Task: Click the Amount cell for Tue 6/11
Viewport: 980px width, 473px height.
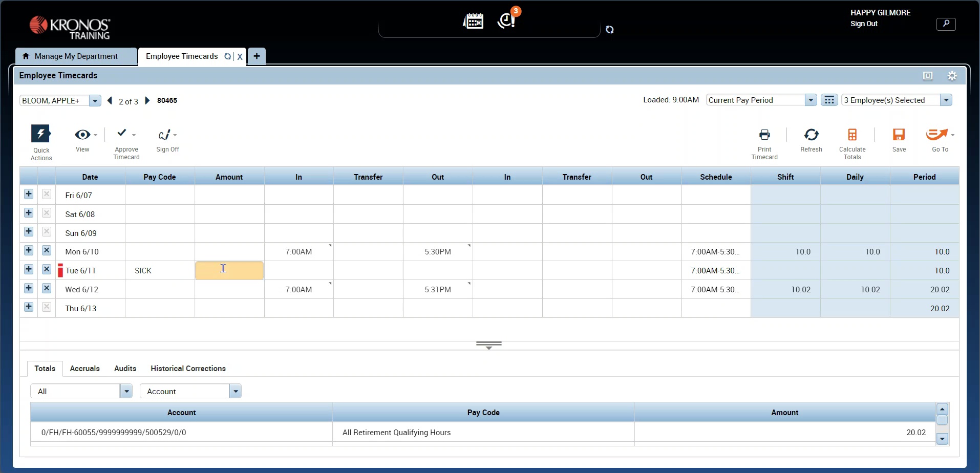Action: (x=229, y=270)
